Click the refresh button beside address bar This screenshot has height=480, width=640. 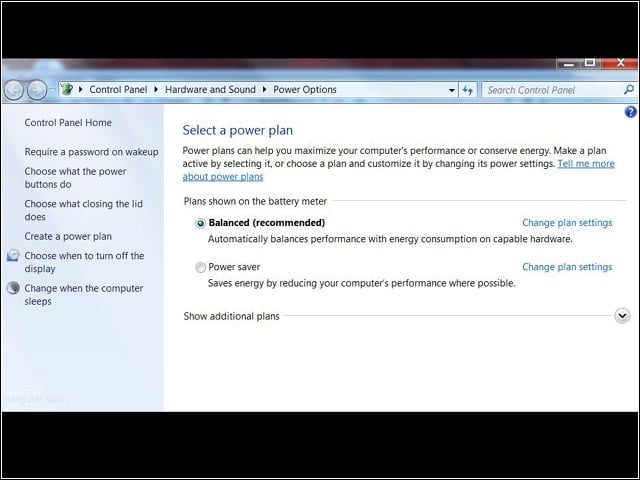click(x=468, y=90)
